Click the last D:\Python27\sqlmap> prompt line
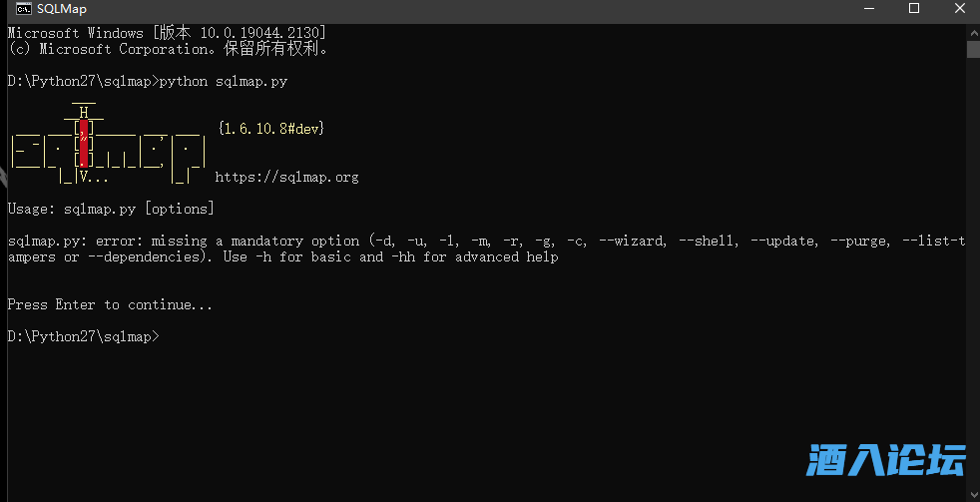The image size is (980, 502). point(82,337)
